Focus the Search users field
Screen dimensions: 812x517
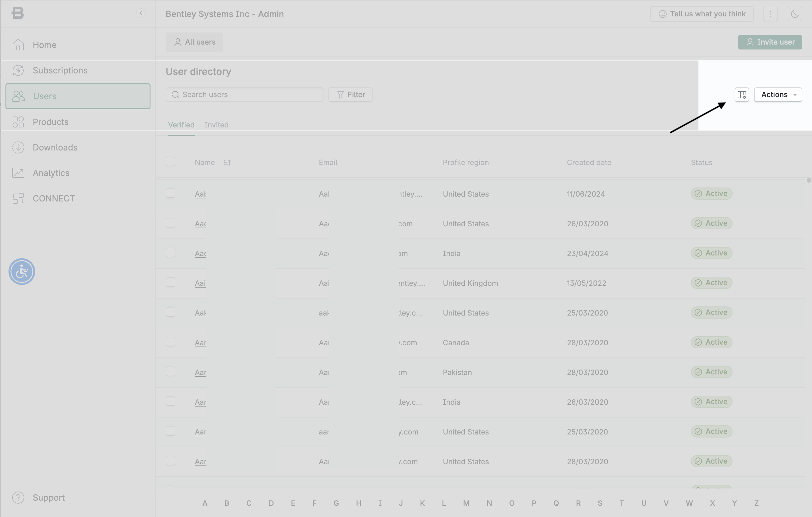[245, 95]
